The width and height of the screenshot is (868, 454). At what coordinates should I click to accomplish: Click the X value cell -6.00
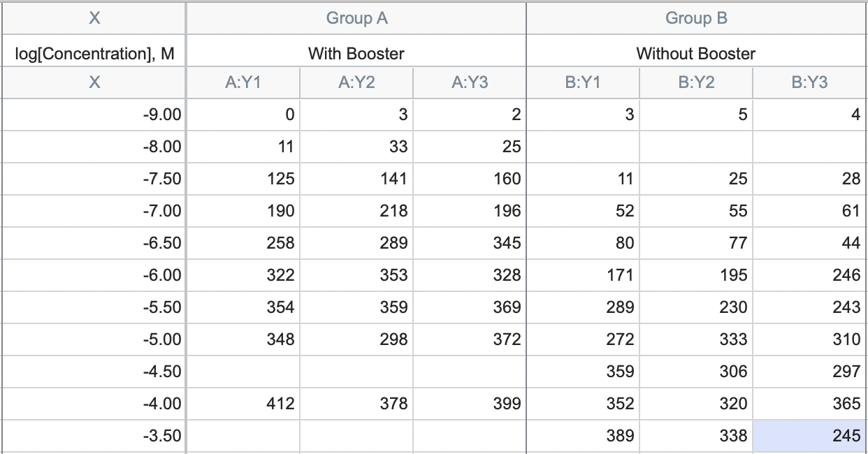pyautogui.click(x=94, y=275)
